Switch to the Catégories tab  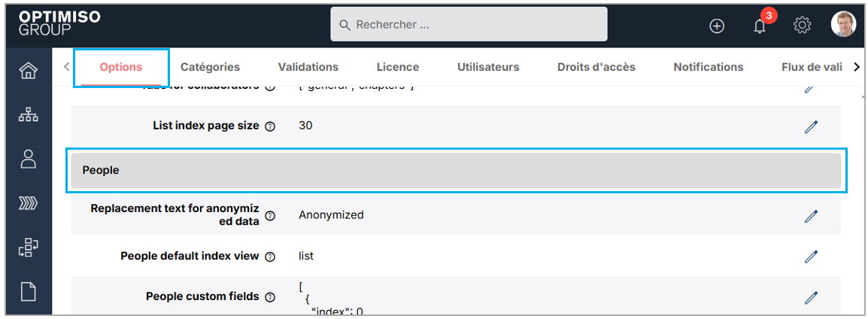coord(210,67)
